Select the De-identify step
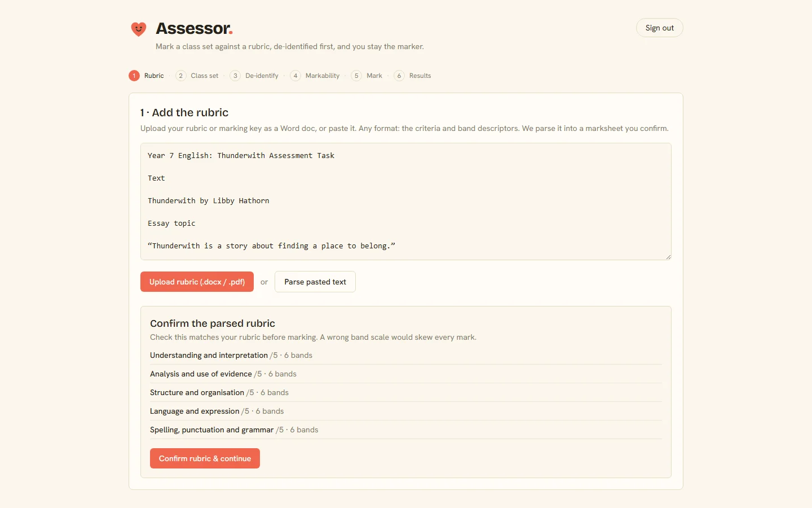 [254, 76]
